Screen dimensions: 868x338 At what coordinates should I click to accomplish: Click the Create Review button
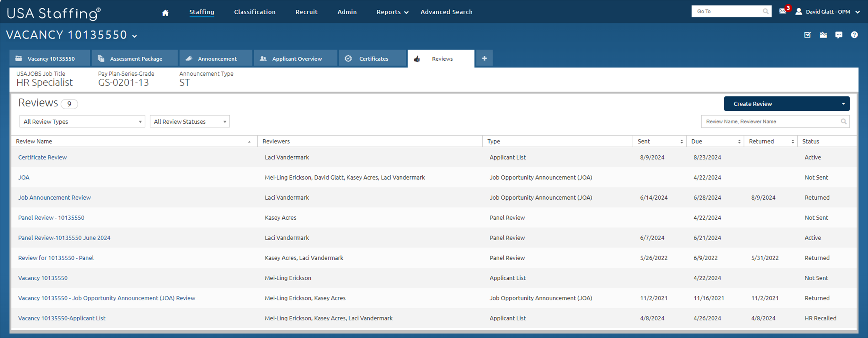click(x=753, y=103)
